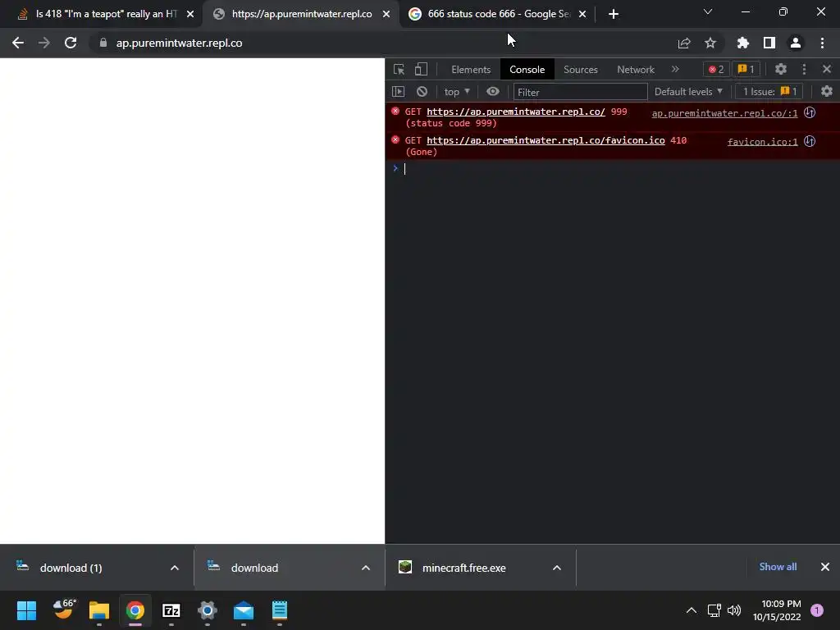Expand options for minecraft.free.exe
This screenshot has height=630, width=840.
557,568
